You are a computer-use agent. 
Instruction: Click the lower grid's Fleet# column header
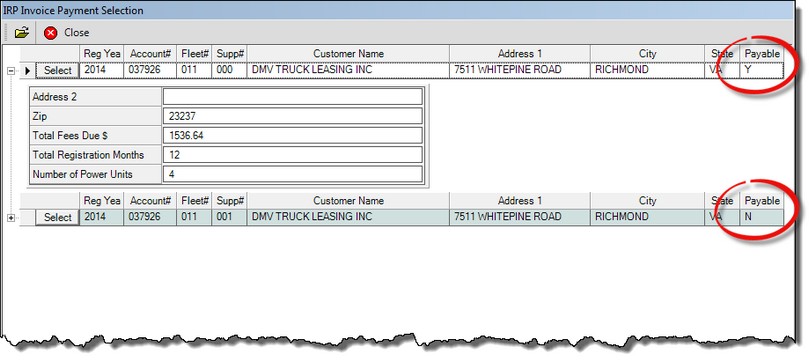click(195, 201)
